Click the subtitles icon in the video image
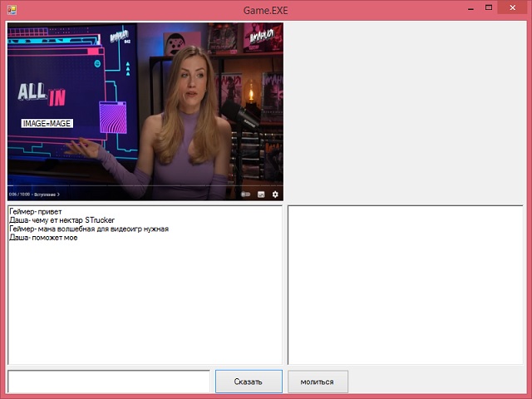 (261, 194)
